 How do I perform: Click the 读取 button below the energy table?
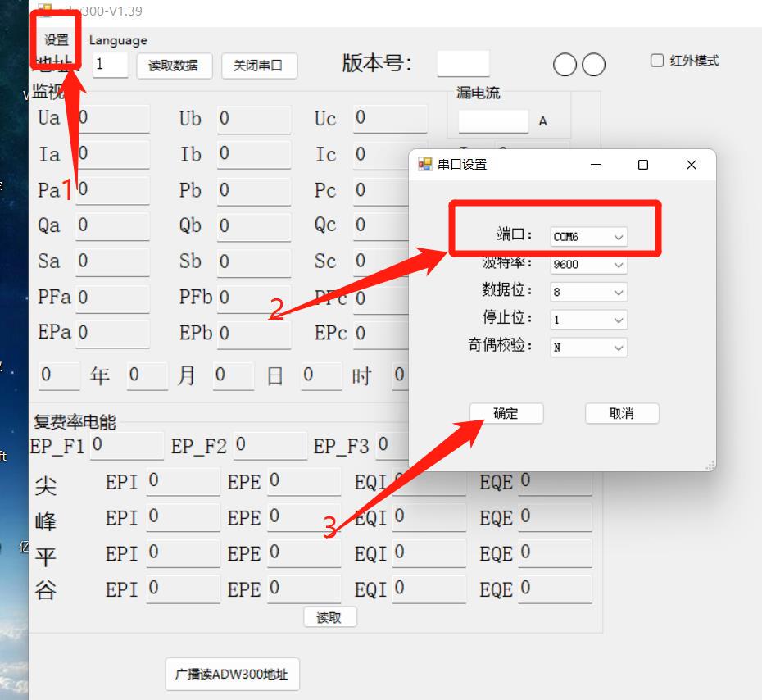(330, 617)
